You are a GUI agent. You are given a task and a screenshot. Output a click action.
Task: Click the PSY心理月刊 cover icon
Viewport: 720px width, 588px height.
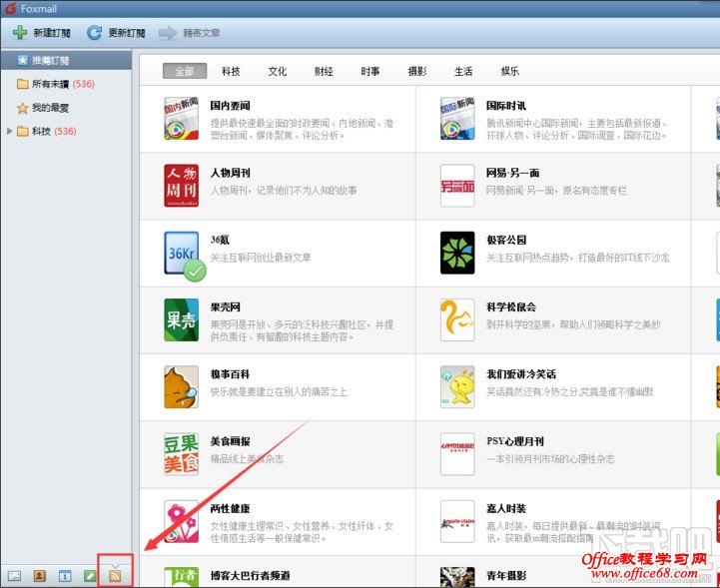point(457,454)
